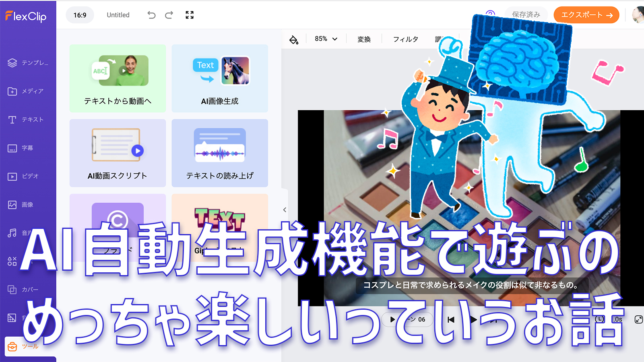Redo the last action
Screen dimensions: 644x362
click(x=169, y=15)
